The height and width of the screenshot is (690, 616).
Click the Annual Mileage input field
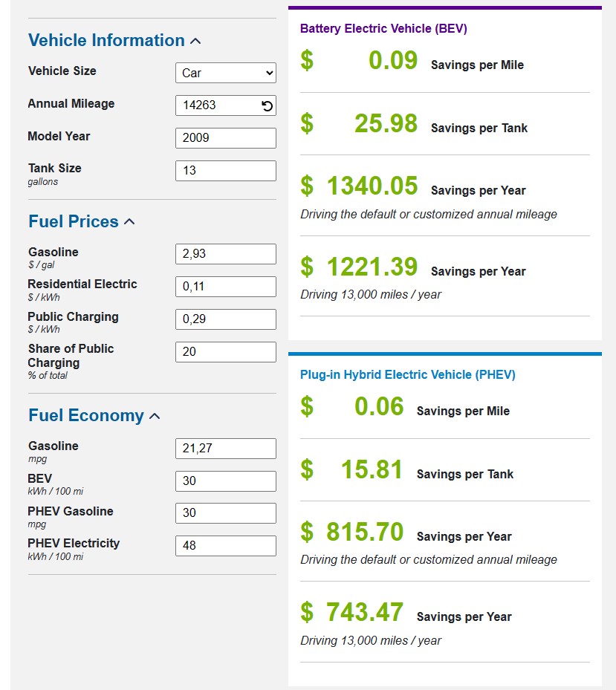(x=218, y=105)
